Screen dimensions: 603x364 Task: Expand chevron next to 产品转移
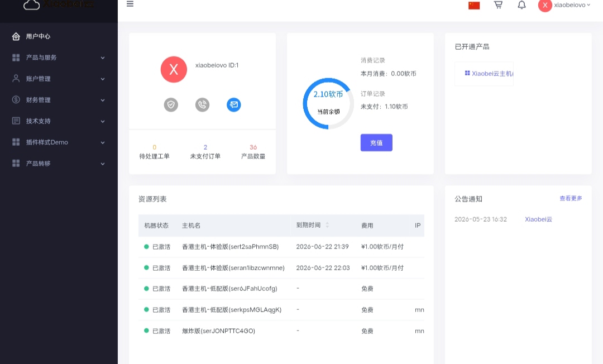pos(103,164)
